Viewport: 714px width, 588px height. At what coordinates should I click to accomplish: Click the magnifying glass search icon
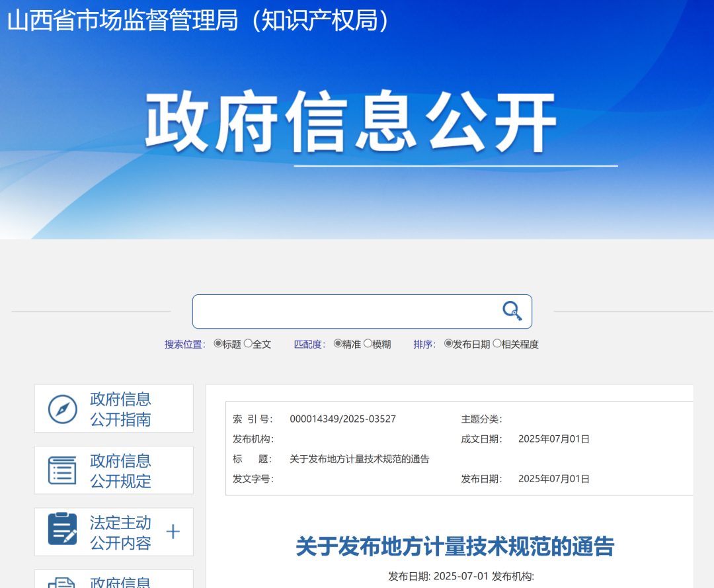(x=512, y=311)
